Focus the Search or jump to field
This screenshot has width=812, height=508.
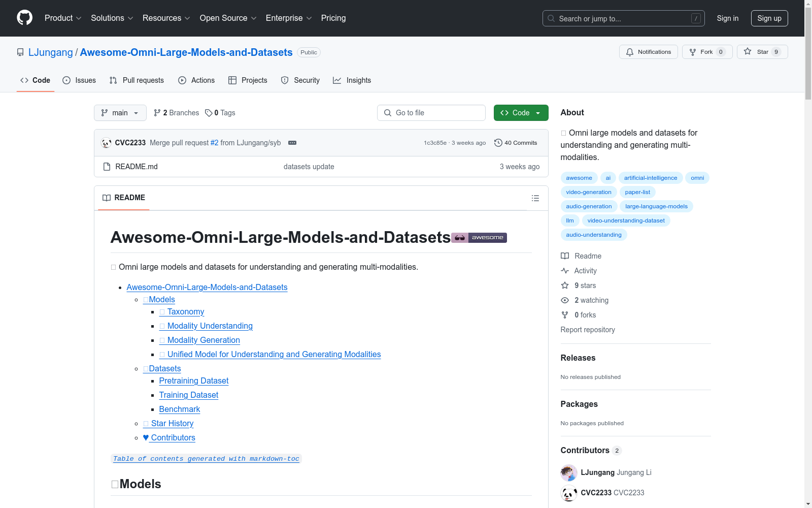click(x=623, y=18)
